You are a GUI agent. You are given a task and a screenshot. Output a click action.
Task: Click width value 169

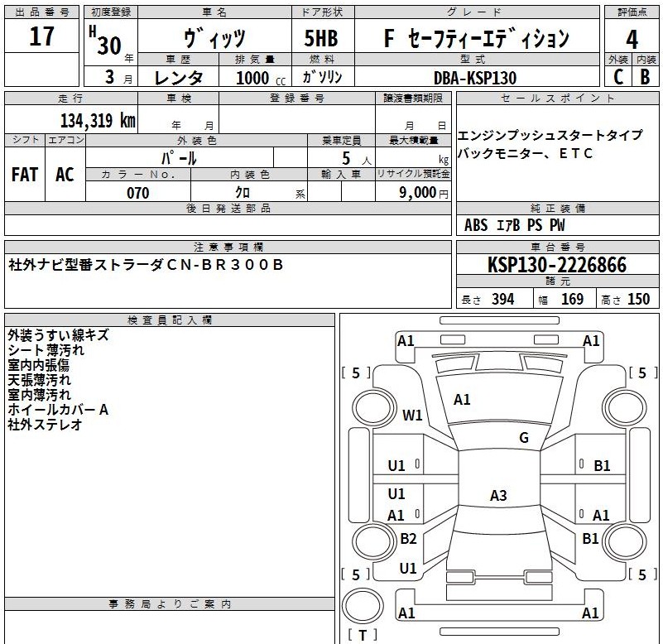572,300
